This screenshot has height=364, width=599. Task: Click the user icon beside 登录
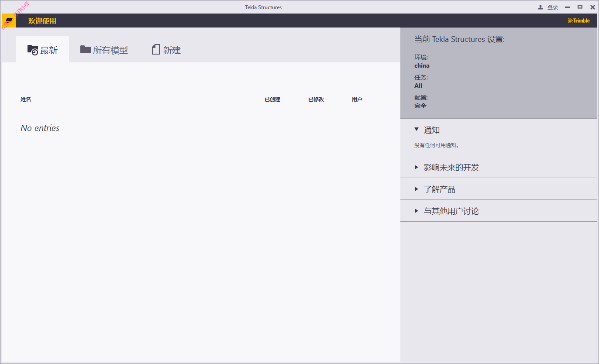(540, 7)
